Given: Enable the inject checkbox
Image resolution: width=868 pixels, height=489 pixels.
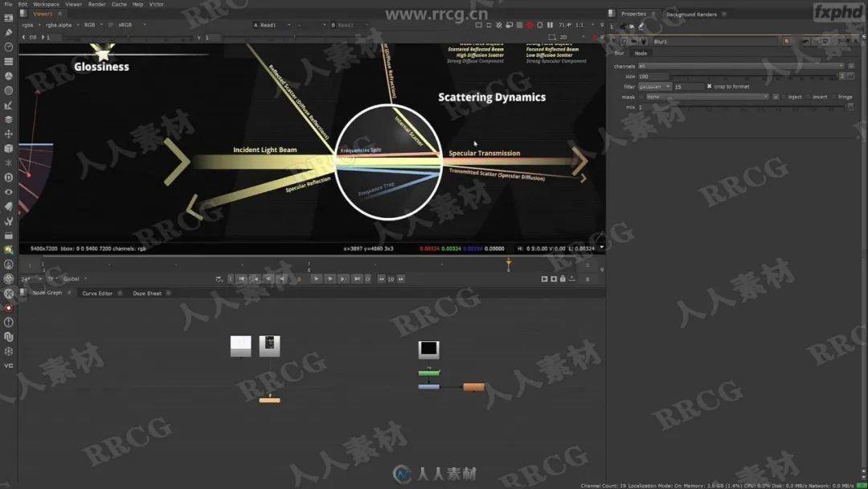Looking at the screenshot, I should tap(784, 97).
